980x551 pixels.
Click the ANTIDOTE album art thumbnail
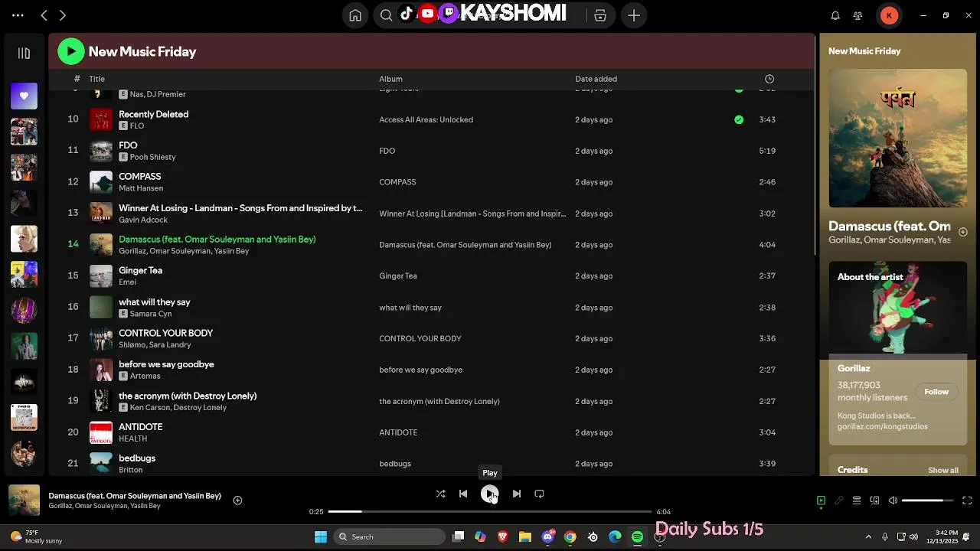coord(101,432)
